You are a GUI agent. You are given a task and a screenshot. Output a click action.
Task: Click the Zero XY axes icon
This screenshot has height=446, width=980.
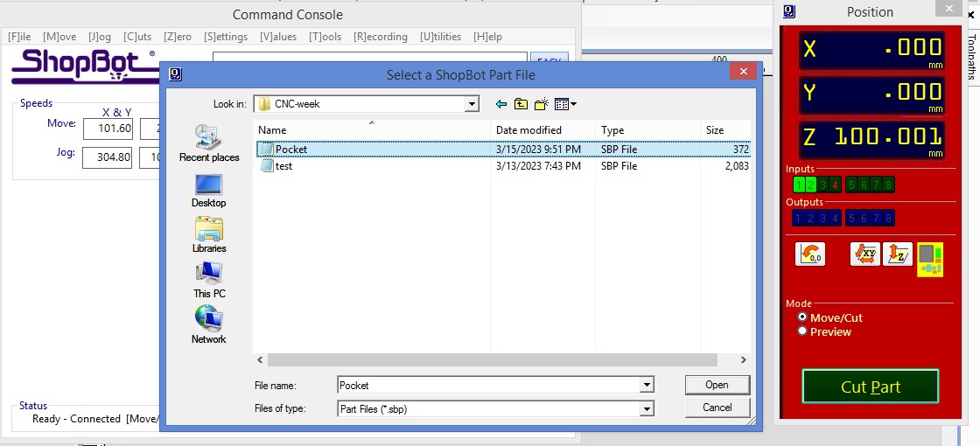865,254
